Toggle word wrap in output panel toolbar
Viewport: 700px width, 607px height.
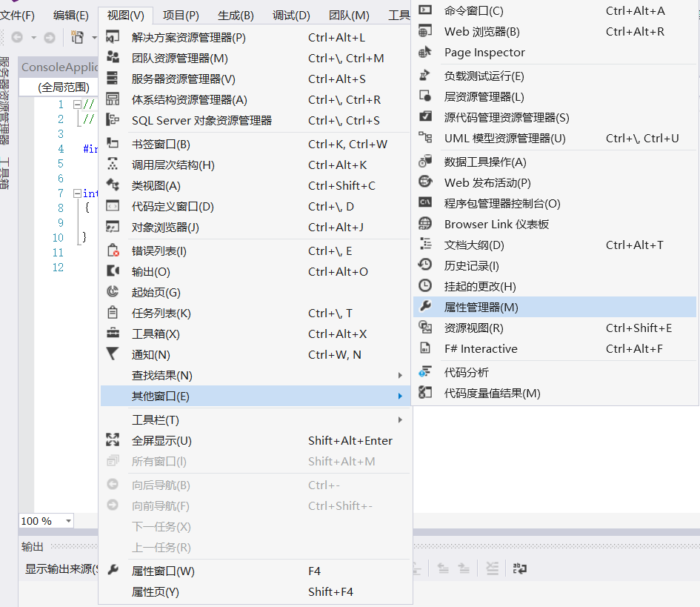coord(520,568)
